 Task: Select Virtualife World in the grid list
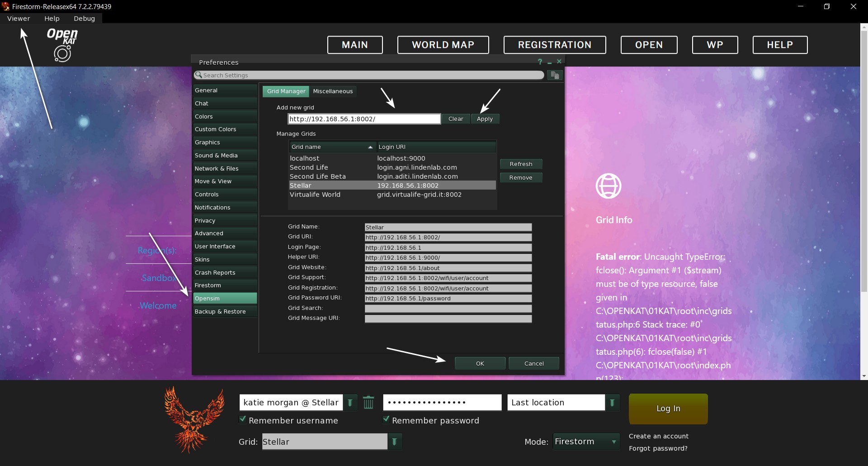[x=315, y=195]
